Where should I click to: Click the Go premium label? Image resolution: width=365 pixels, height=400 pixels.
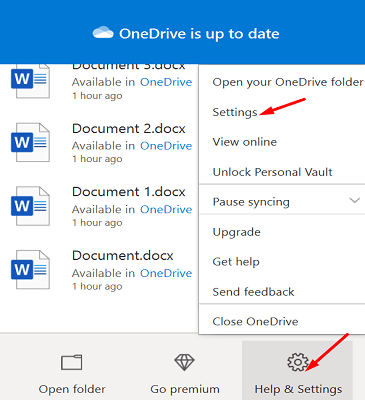[x=185, y=389]
